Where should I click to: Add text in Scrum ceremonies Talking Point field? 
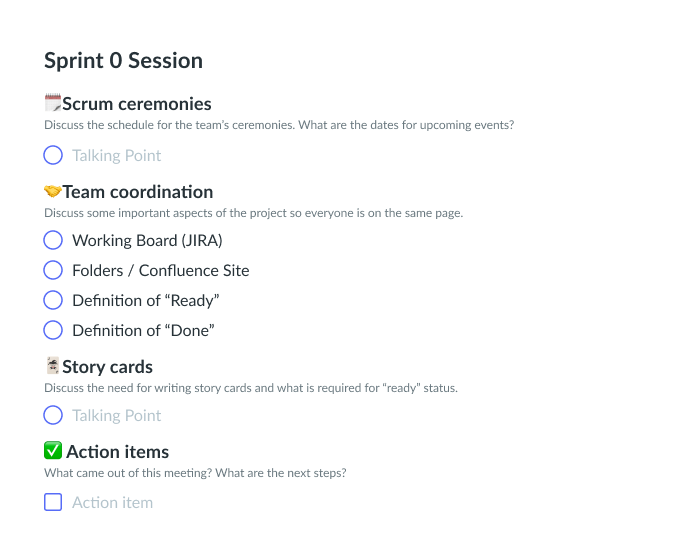116,156
